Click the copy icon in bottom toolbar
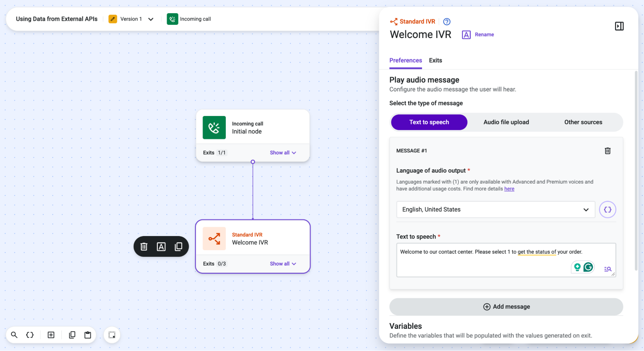Viewport: 644px width, 351px height. coord(72,335)
